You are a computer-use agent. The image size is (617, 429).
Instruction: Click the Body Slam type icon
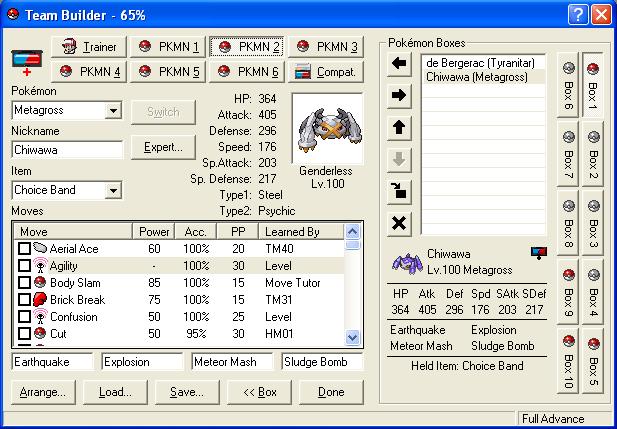(x=40, y=283)
